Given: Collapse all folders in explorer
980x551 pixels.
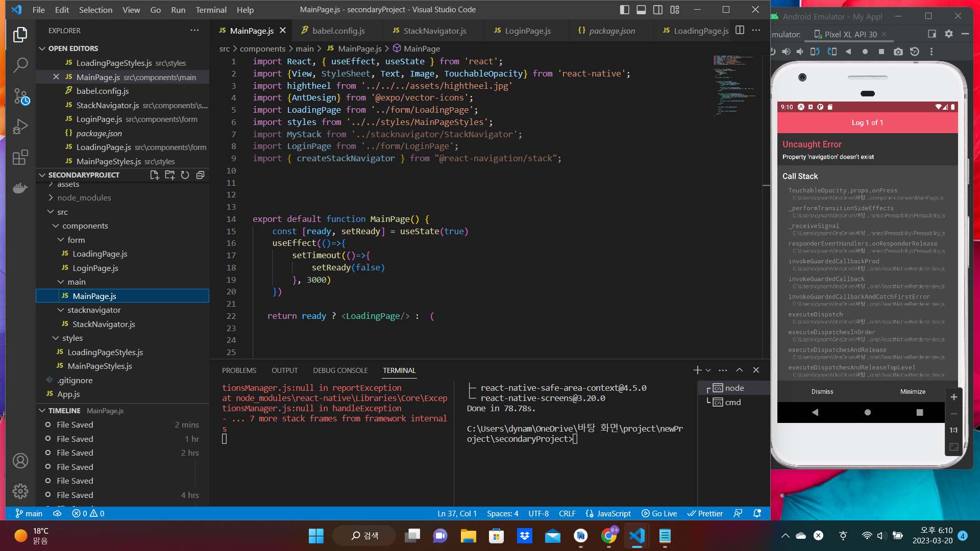Looking at the screenshot, I should (x=200, y=175).
